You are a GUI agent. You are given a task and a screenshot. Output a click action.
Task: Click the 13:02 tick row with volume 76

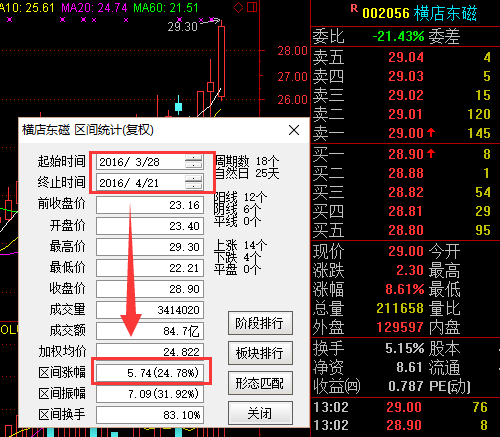[x=402, y=407]
